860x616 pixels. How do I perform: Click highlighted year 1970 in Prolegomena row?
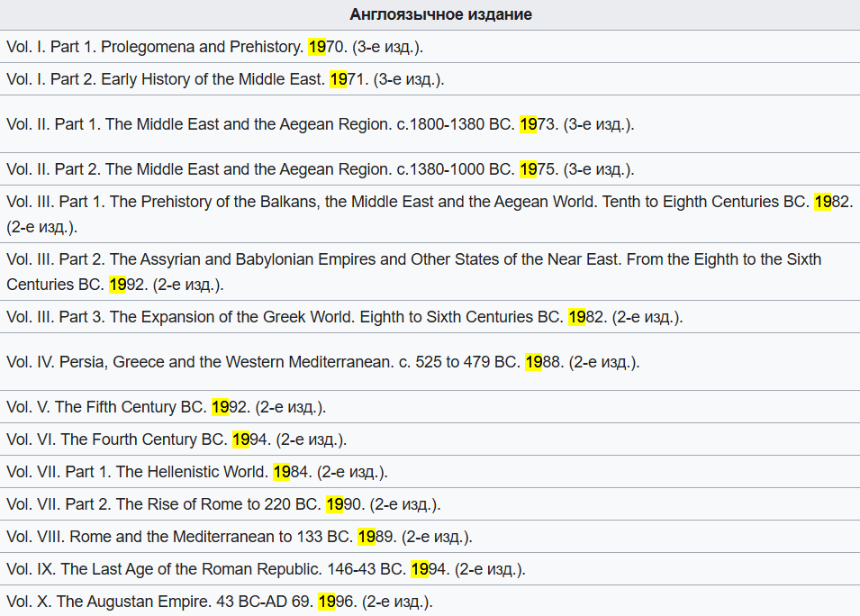[x=326, y=47]
